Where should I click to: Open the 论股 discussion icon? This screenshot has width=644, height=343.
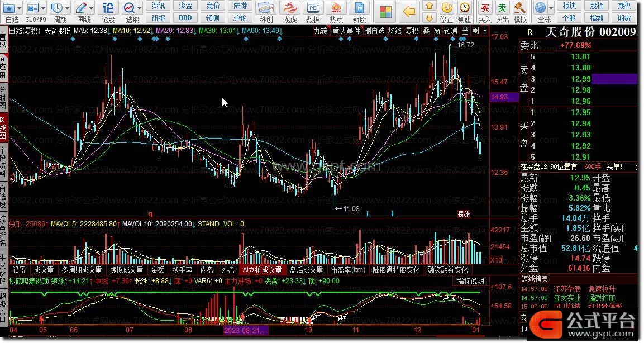[108, 7]
